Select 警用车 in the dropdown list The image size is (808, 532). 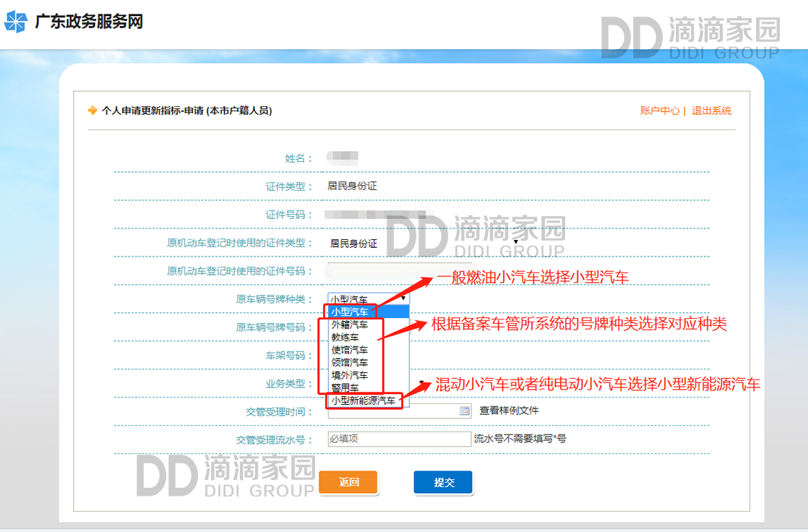(x=369, y=387)
